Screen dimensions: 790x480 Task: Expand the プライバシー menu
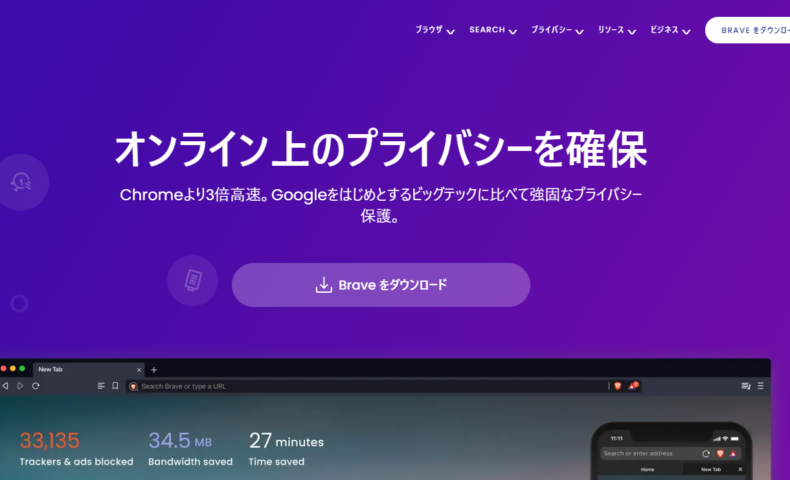pyautogui.click(x=557, y=30)
